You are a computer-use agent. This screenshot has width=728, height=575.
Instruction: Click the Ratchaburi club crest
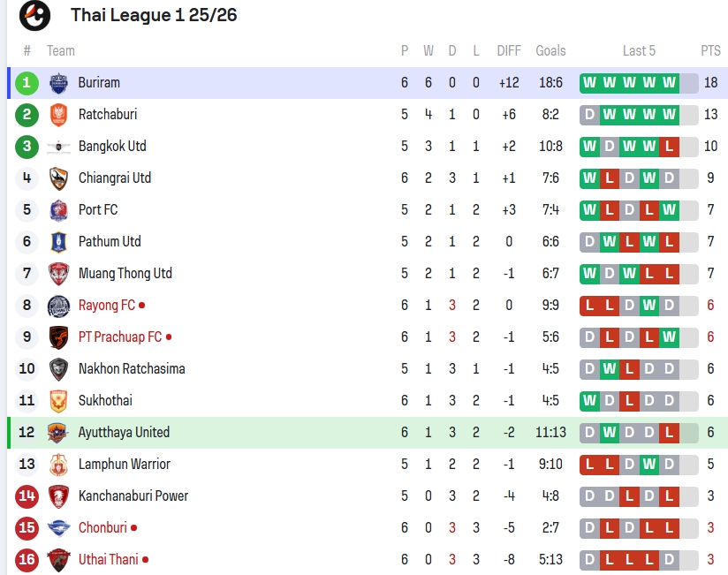tap(58, 115)
